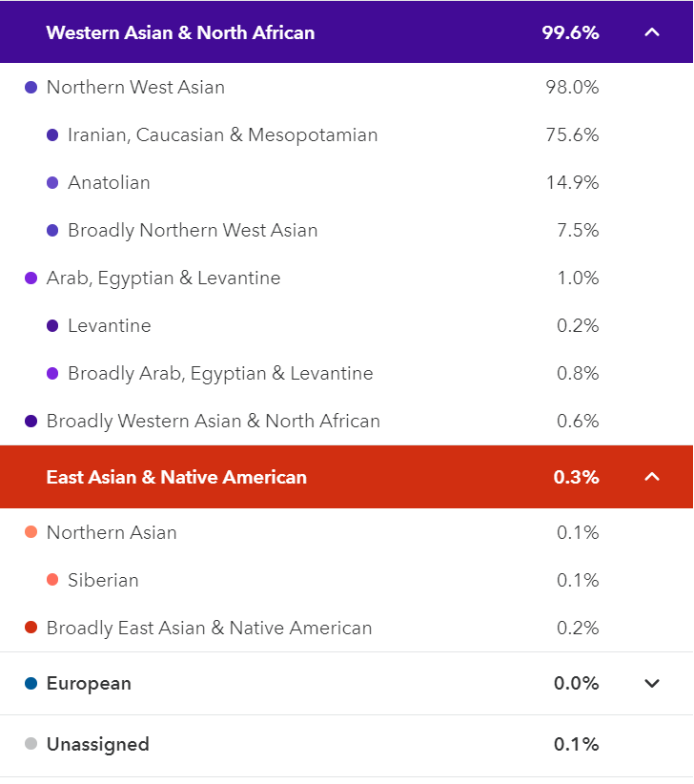Click the Levantine dark purple dot
The image size is (694, 784).
click(52, 325)
